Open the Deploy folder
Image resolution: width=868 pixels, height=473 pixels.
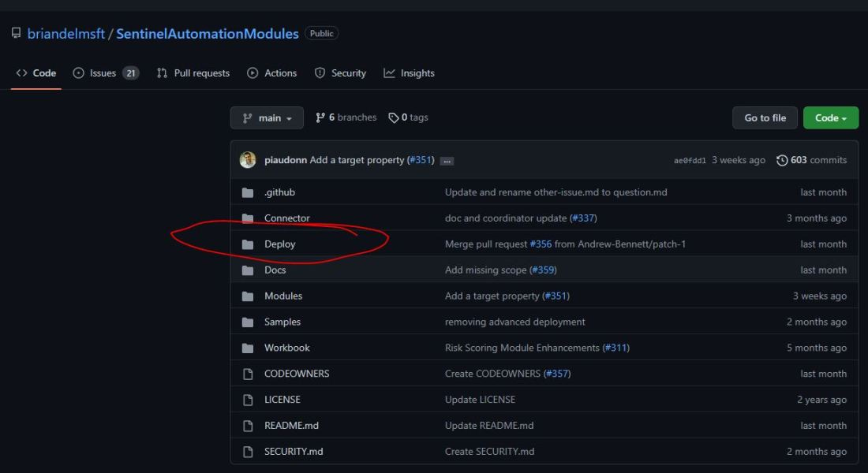click(x=279, y=244)
